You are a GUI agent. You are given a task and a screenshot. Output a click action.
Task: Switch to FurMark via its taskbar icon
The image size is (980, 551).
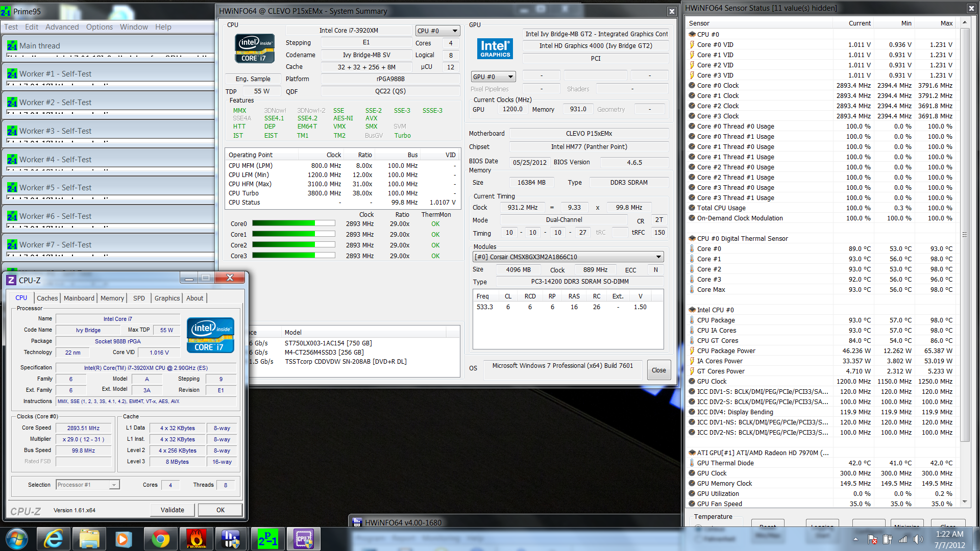(x=196, y=539)
